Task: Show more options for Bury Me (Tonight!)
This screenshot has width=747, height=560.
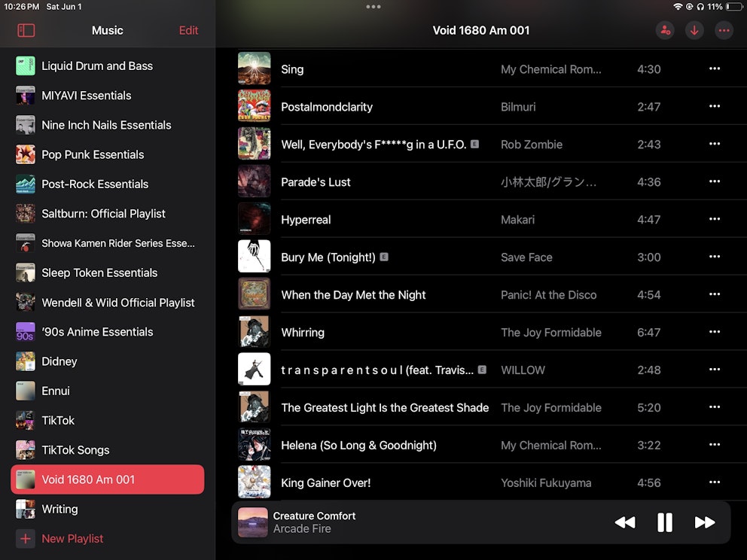Action: click(714, 257)
